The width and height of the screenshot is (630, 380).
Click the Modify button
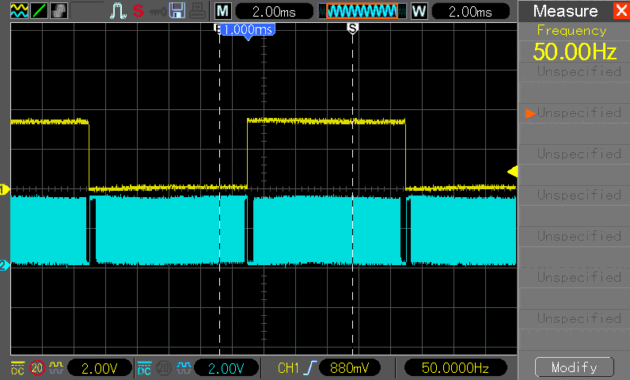click(574, 367)
